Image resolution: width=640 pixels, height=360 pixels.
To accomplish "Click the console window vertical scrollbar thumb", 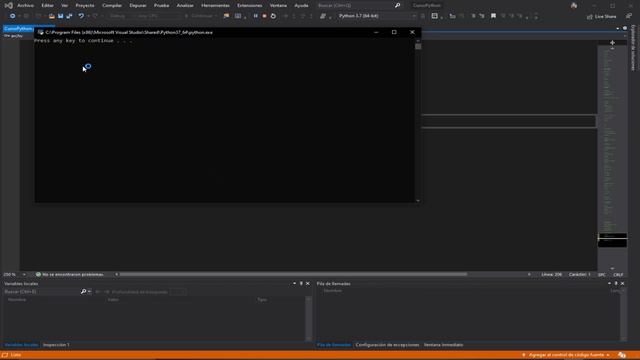I will coord(418,46).
